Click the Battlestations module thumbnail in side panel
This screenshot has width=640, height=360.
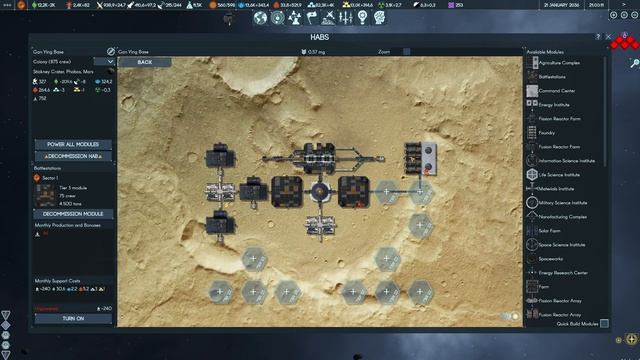click(x=46, y=196)
